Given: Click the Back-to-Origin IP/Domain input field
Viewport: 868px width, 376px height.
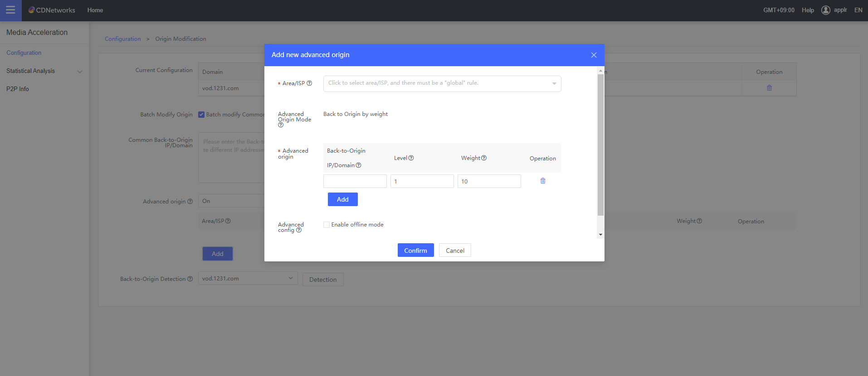Looking at the screenshot, I should click(x=355, y=181).
